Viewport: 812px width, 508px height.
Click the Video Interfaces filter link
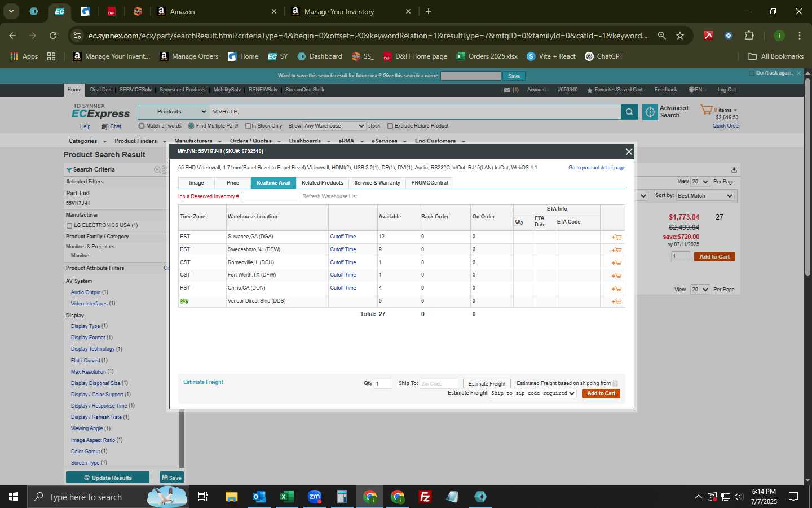[89, 304]
